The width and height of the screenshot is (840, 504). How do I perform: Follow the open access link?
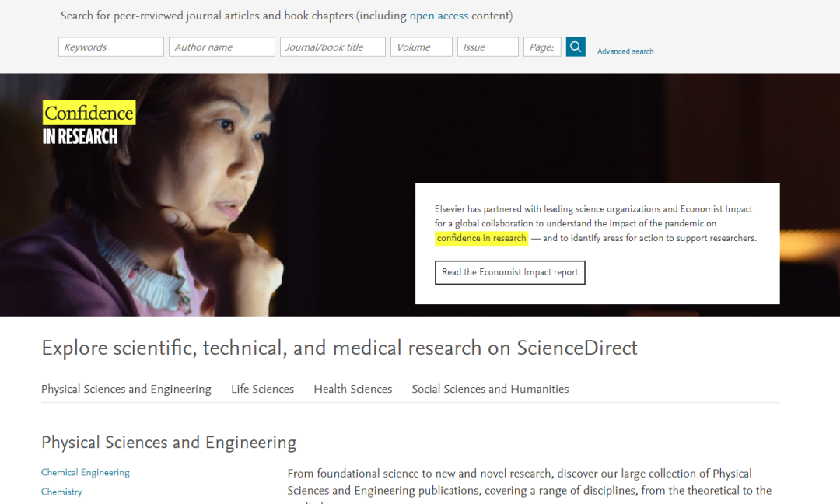pos(439,16)
